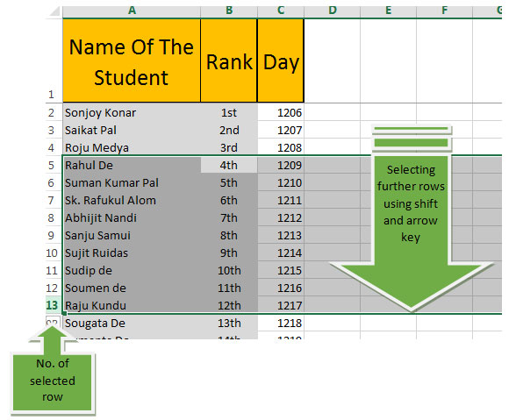Click row 5 header number

click(x=51, y=165)
